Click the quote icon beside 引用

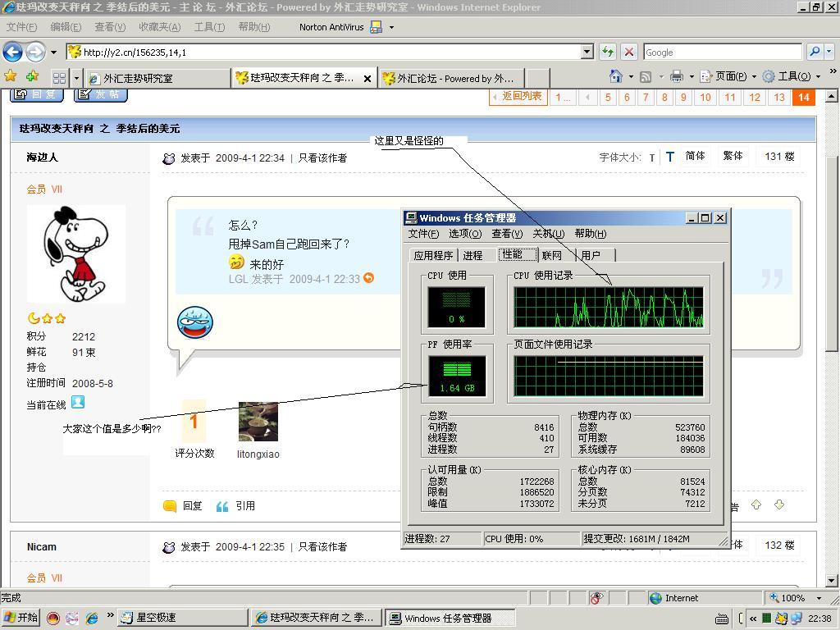pyautogui.click(x=221, y=506)
